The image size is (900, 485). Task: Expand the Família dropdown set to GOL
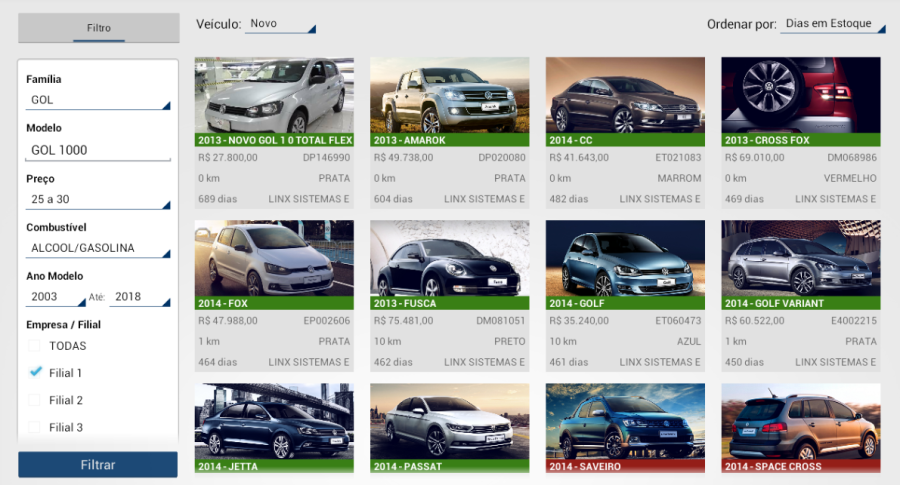(x=98, y=100)
